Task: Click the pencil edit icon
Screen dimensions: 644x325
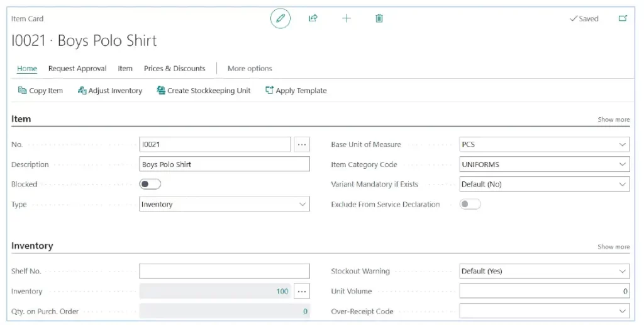Action: tap(280, 18)
